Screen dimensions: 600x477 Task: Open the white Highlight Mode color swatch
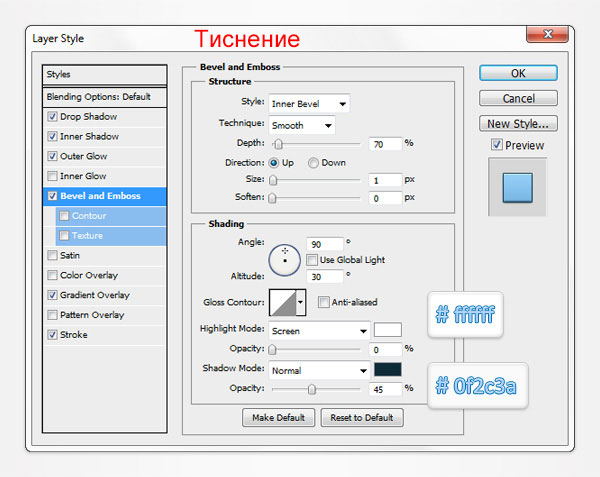point(388,329)
